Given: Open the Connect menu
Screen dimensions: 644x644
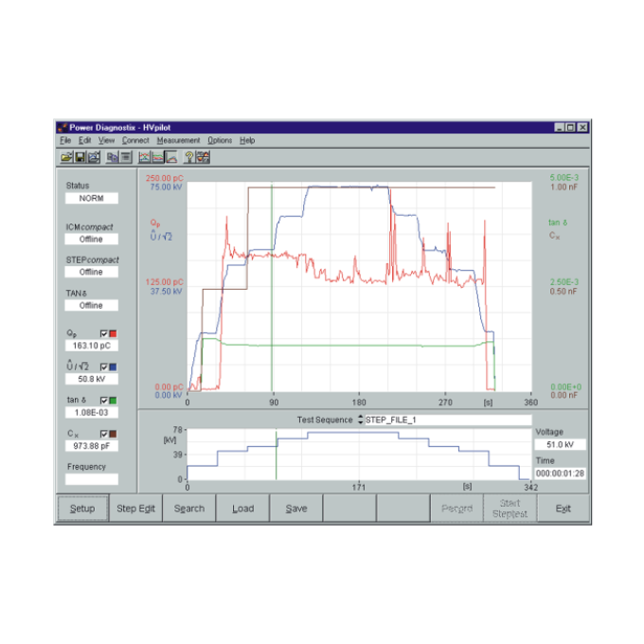Looking at the screenshot, I should click(135, 140).
